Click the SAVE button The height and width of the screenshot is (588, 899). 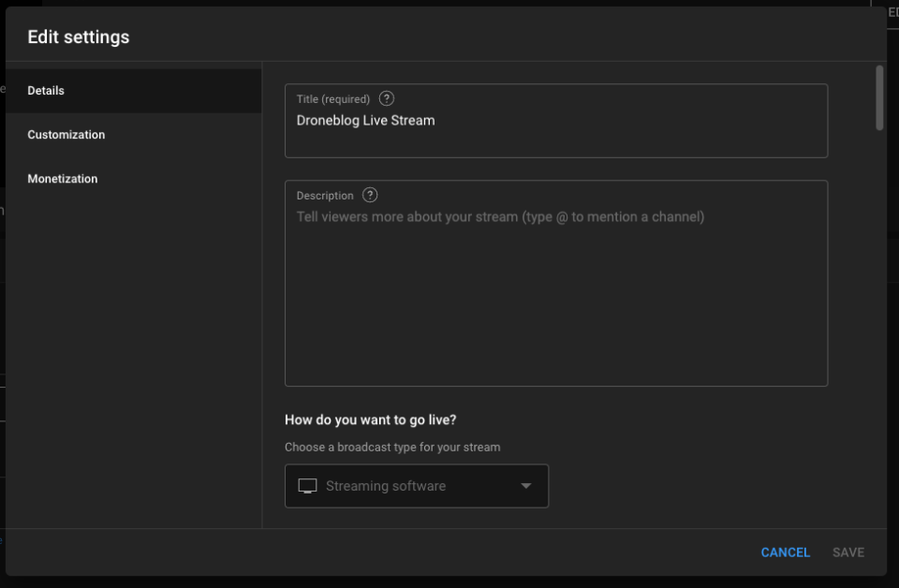(848, 552)
